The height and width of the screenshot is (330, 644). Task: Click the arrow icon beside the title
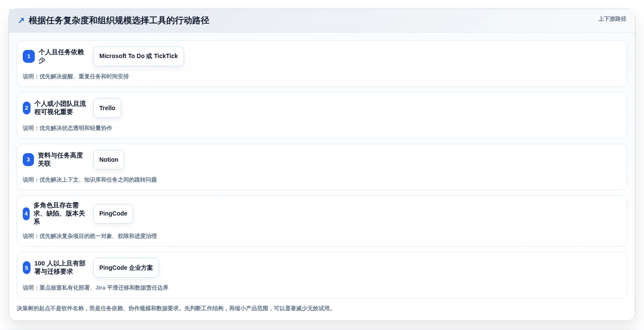(x=21, y=21)
